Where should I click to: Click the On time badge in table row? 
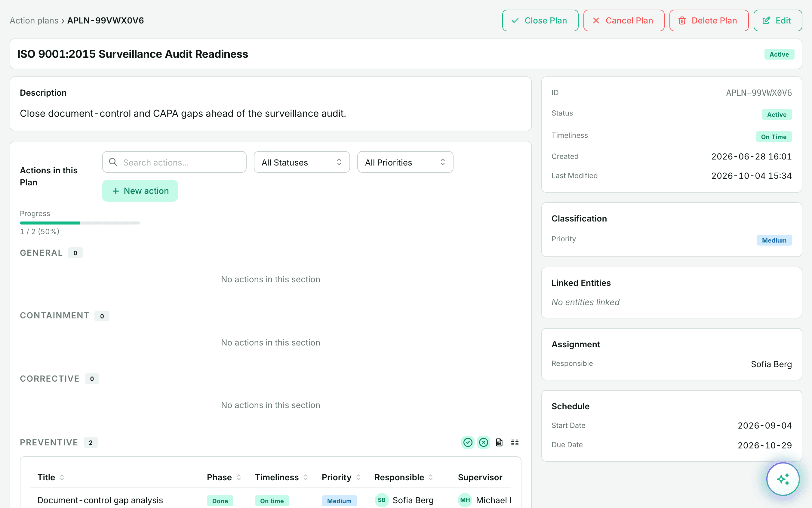click(x=272, y=501)
